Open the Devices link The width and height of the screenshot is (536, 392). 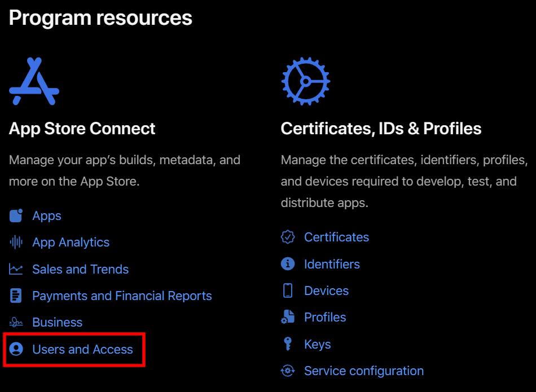click(327, 290)
